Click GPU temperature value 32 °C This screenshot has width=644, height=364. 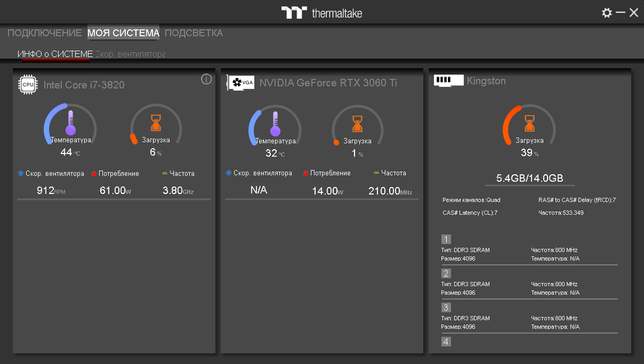tap(275, 153)
